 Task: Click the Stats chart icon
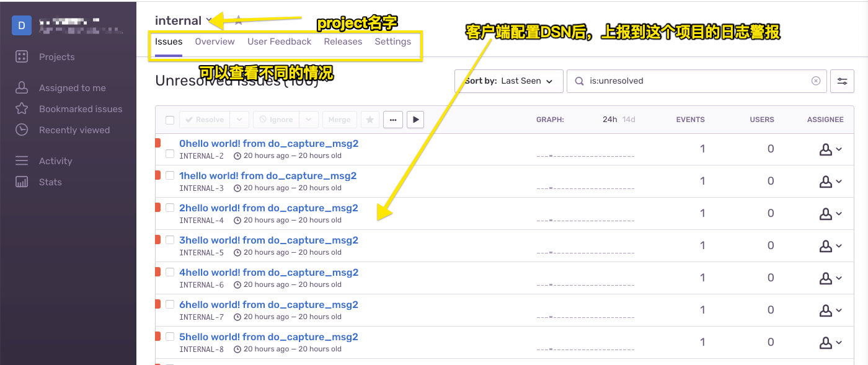click(x=22, y=182)
